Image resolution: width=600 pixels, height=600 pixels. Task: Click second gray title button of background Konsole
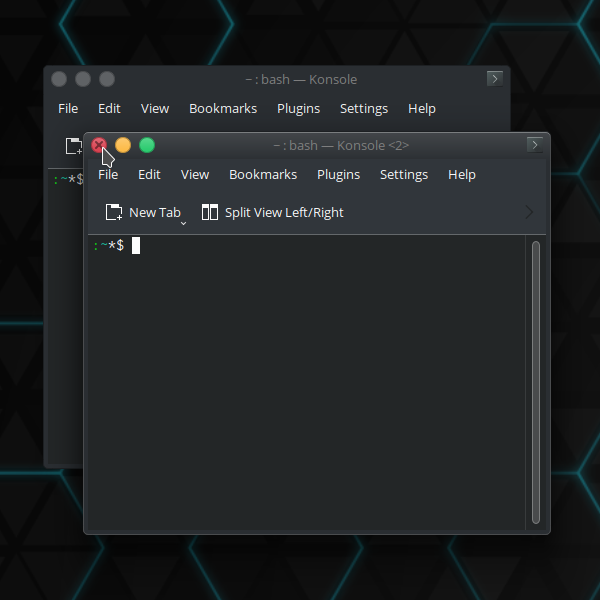coord(83,79)
